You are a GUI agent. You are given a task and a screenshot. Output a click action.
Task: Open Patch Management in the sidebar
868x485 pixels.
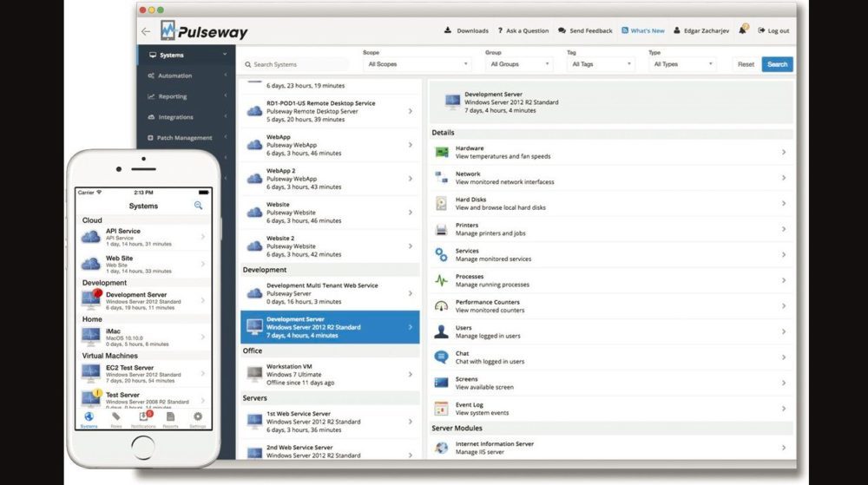click(x=186, y=138)
